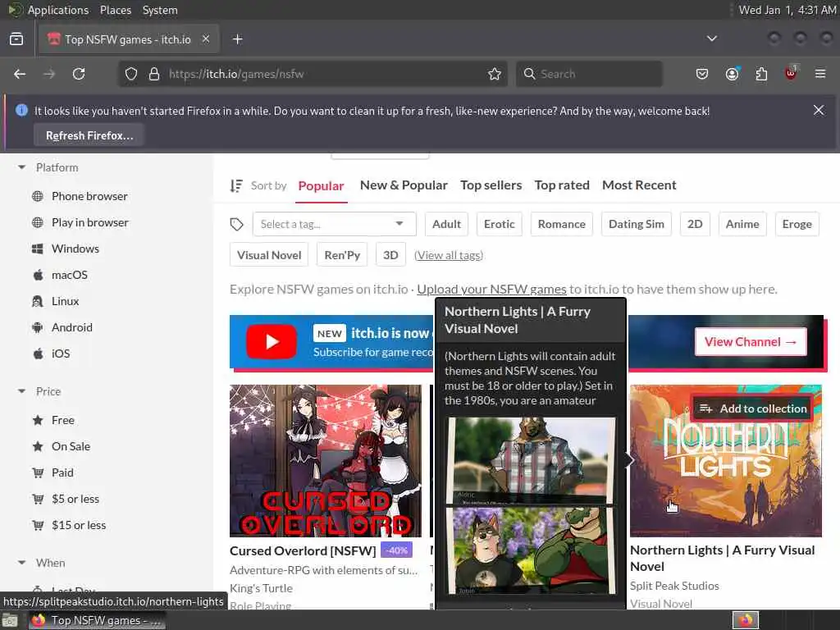Dismiss the Firefox refresh notification bar

pos(819,111)
